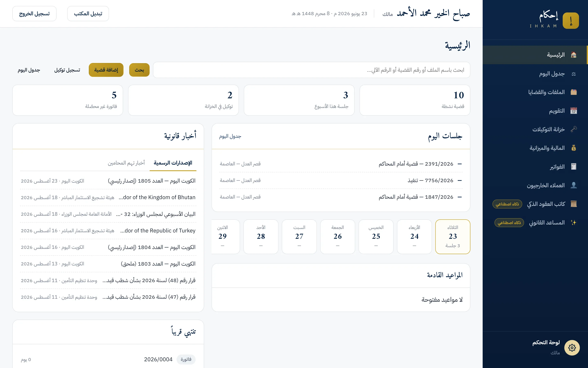The width and height of the screenshot is (588, 368).
Task: Switch to the الإصدارات الرسمية tab
Action: click(x=173, y=163)
